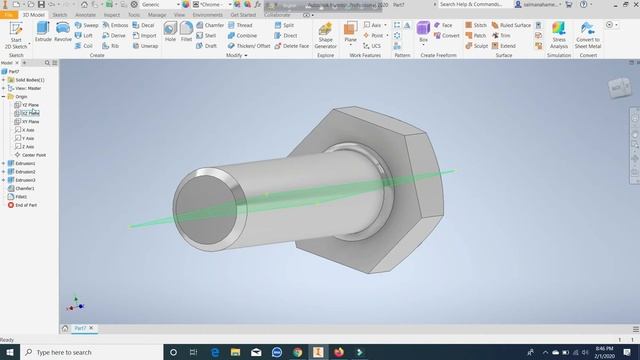Viewport: 640px width, 360px height.
Task: Apply a Decal
Action: point(143,25)
